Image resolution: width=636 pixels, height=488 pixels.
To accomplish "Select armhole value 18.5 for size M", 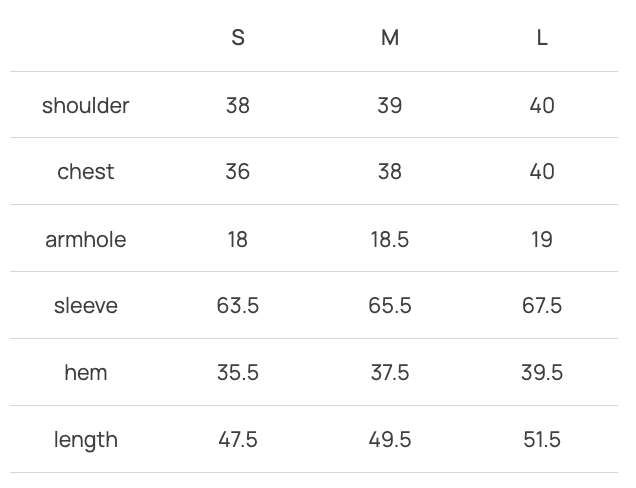I will [x=390, y=239].
